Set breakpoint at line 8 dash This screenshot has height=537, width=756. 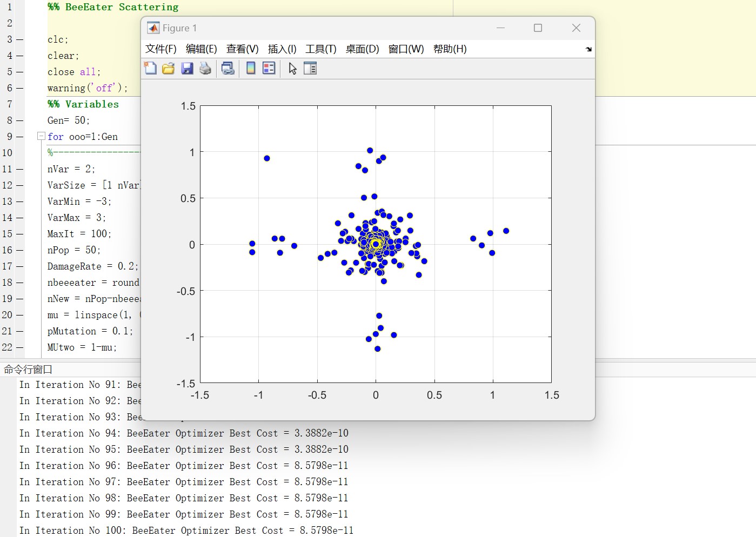pos(19,120)
